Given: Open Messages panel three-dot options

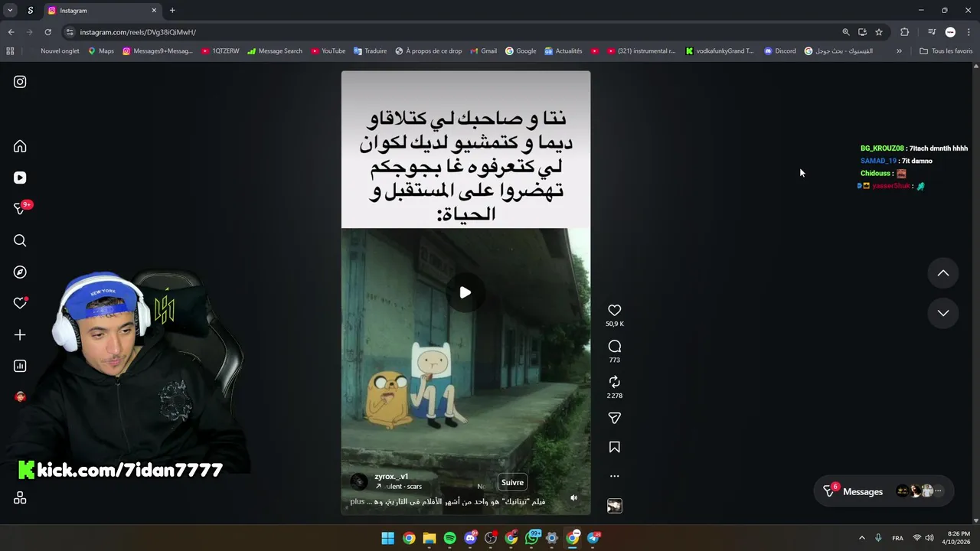Looking at the screenshot, I should coord(939,491).
